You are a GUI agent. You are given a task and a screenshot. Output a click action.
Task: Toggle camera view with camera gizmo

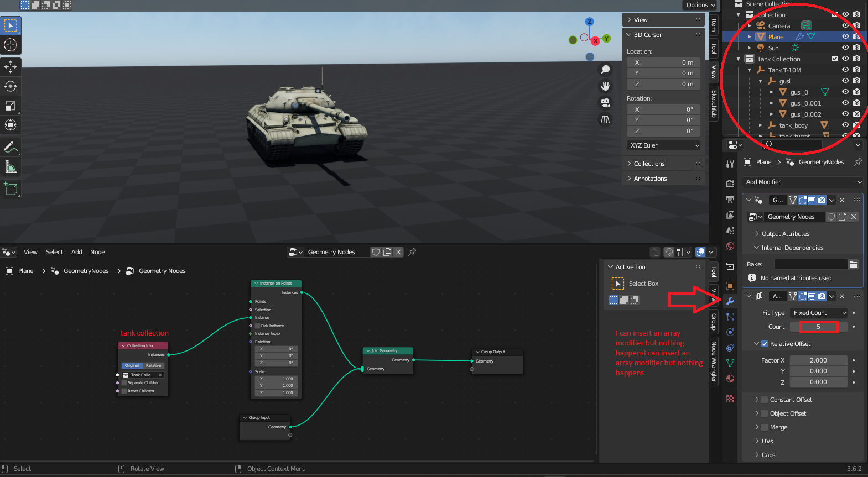pos(605,103)
